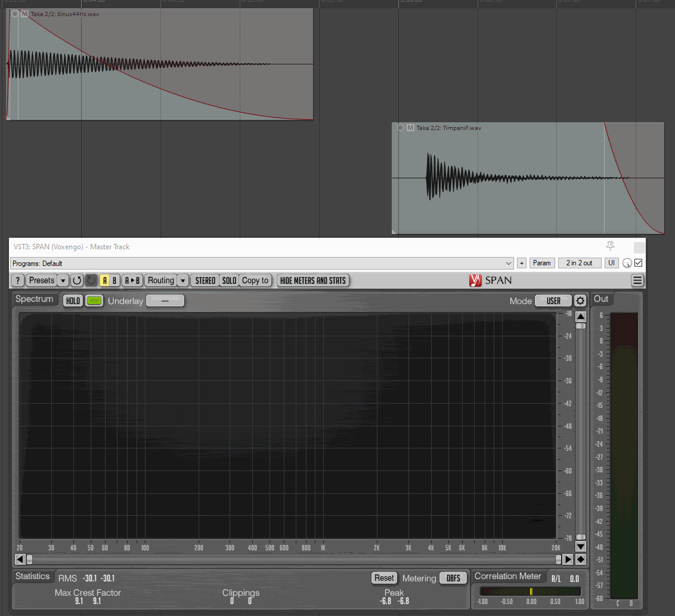675x616 pixels.
Task: Toggle spectrum HOLD button
Action: (x=73, y=301)
